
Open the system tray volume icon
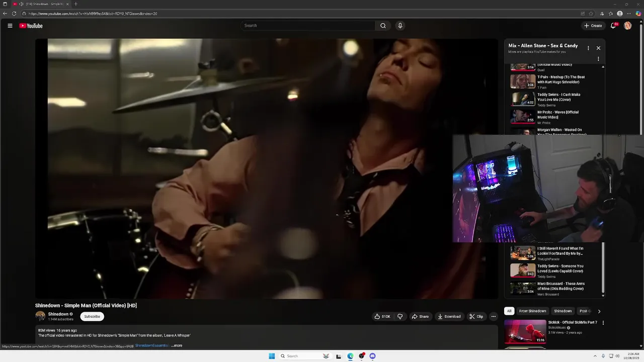(x=617, y=356)
